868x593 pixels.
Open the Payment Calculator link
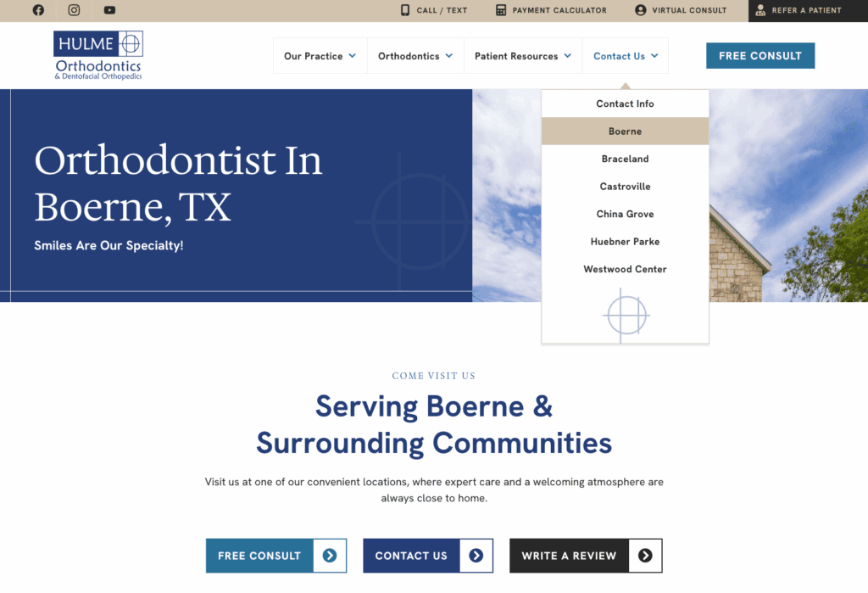click(551, 10)
